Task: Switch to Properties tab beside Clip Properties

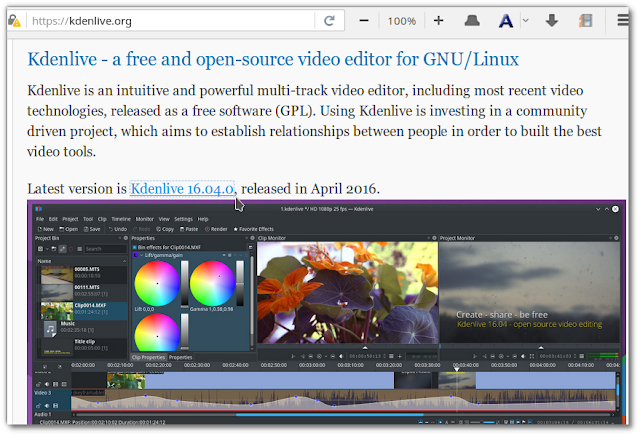Action: (180, 357)
